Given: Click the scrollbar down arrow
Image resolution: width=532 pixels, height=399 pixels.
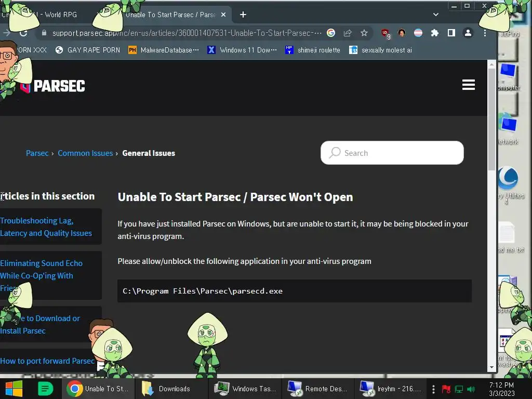Looking at the screenshot, I should (x=491, y=367).
